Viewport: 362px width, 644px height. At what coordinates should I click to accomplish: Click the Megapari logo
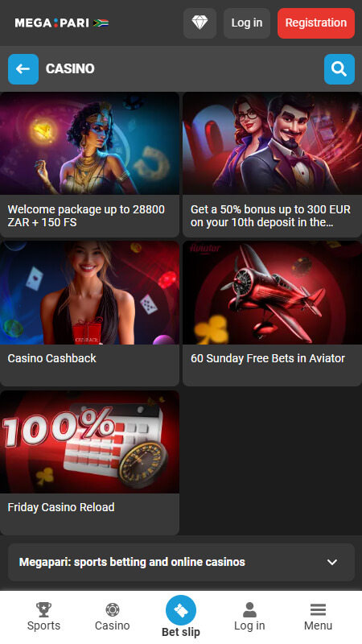tap(51, 23)
